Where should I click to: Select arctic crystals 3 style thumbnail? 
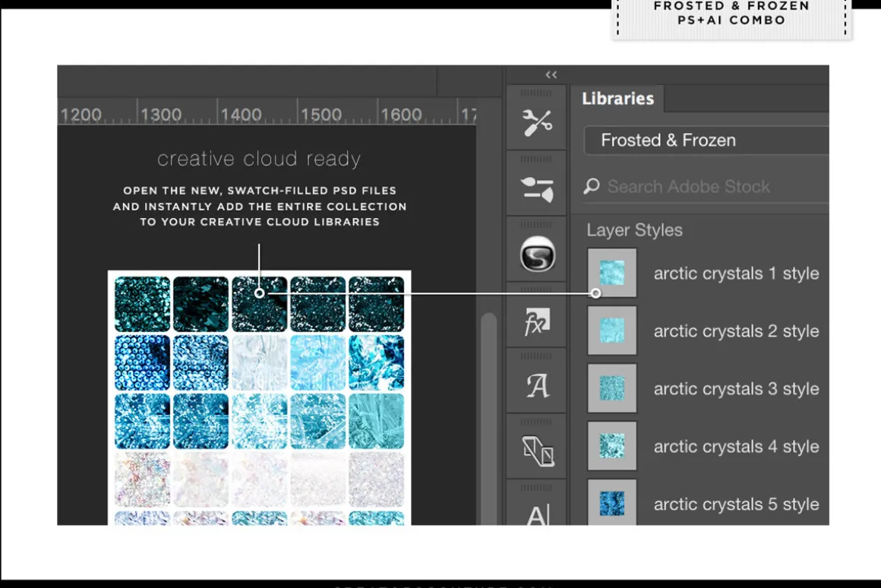click(x=612, y=388)
